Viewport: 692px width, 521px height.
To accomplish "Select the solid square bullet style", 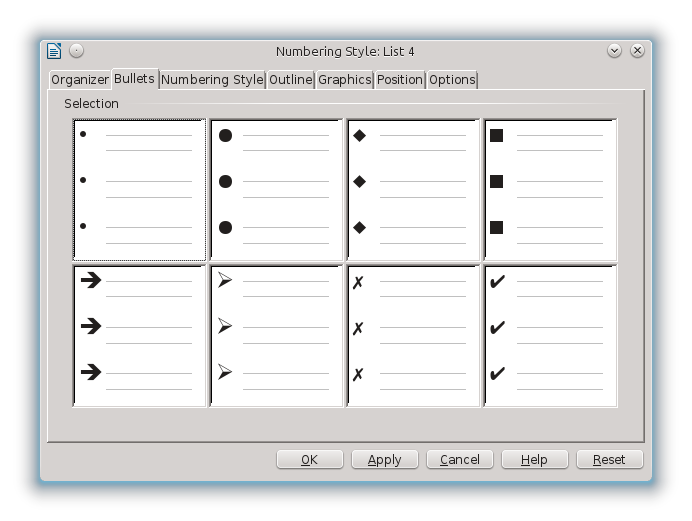I will click(550, 190).
